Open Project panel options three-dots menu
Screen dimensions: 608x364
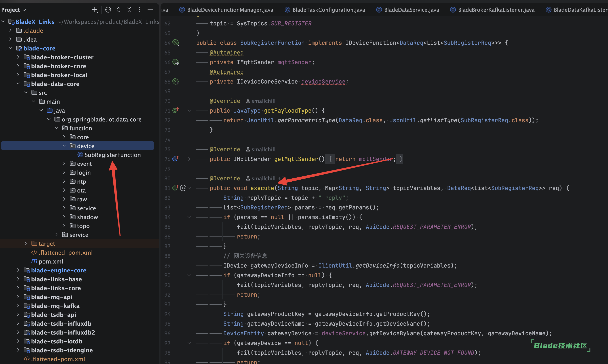(x=140, y=10)
